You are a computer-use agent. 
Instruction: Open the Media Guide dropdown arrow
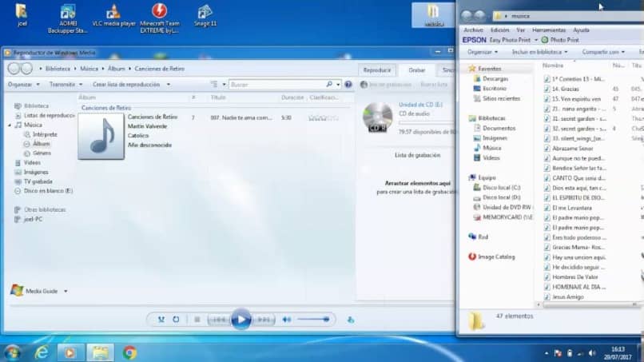point(66,291)
